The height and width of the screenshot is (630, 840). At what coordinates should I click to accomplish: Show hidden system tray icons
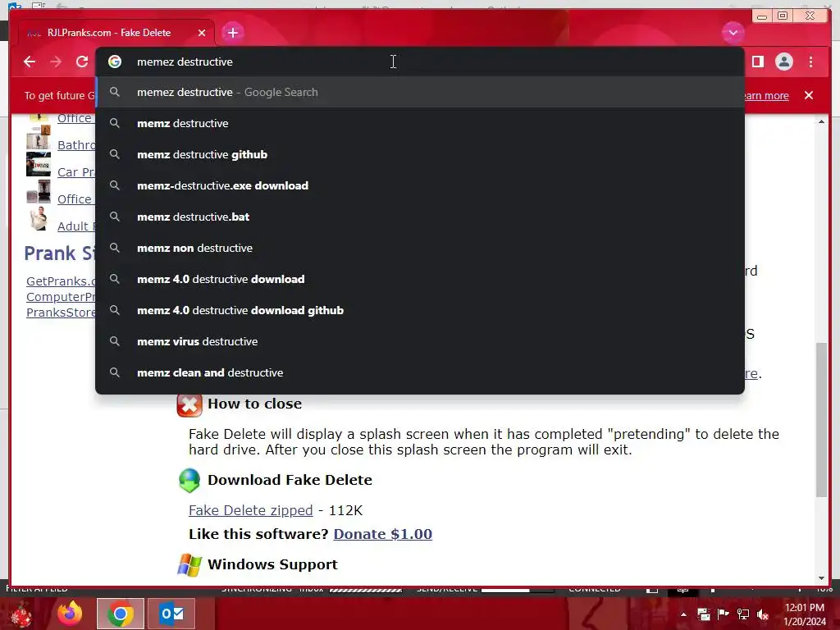point(683,614)
